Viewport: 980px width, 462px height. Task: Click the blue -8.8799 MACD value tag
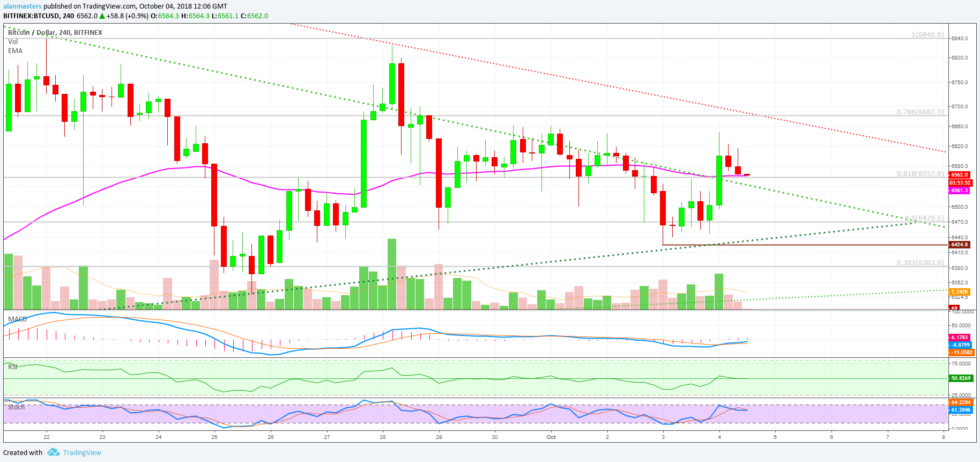pos(960,344)
